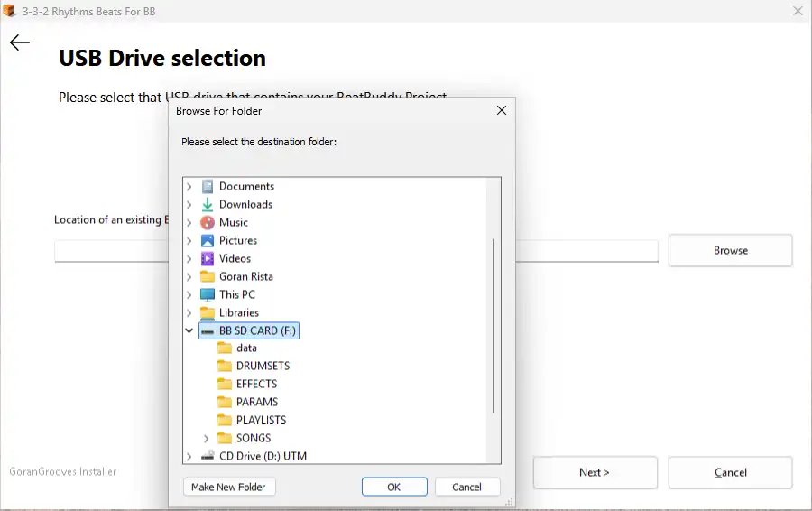Go back using the left arrow icon
Viewport: 812px width, 511px height.
pyautogui.click(x=20, y=42)
